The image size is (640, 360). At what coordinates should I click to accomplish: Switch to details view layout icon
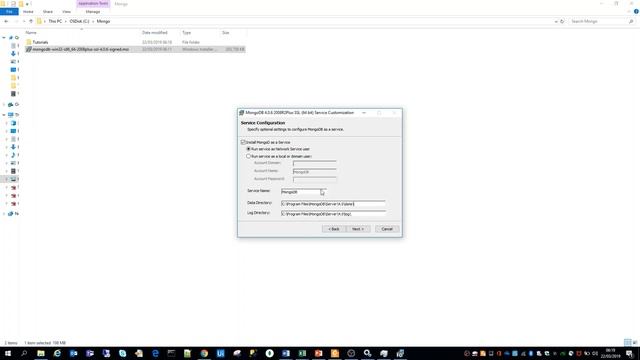click(x=627, y=342)
